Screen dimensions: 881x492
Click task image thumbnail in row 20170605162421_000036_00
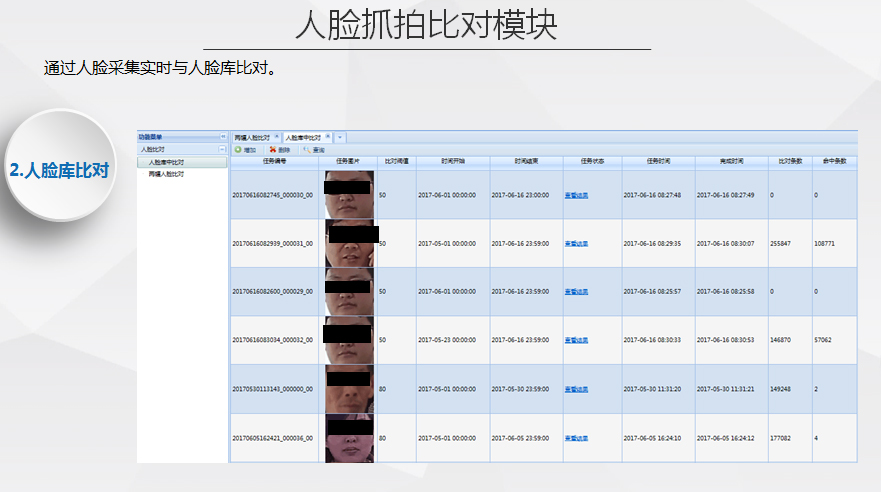(x=349, y=438)
